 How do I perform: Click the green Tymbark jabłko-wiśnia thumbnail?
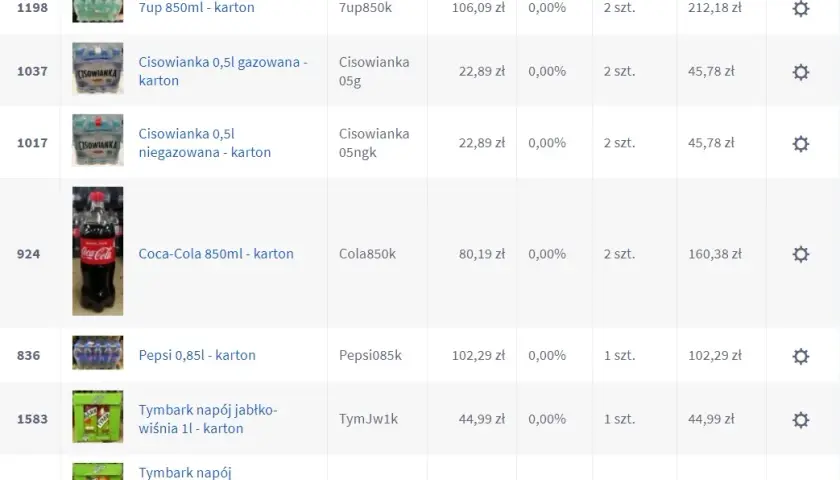[x=98, y=416]
